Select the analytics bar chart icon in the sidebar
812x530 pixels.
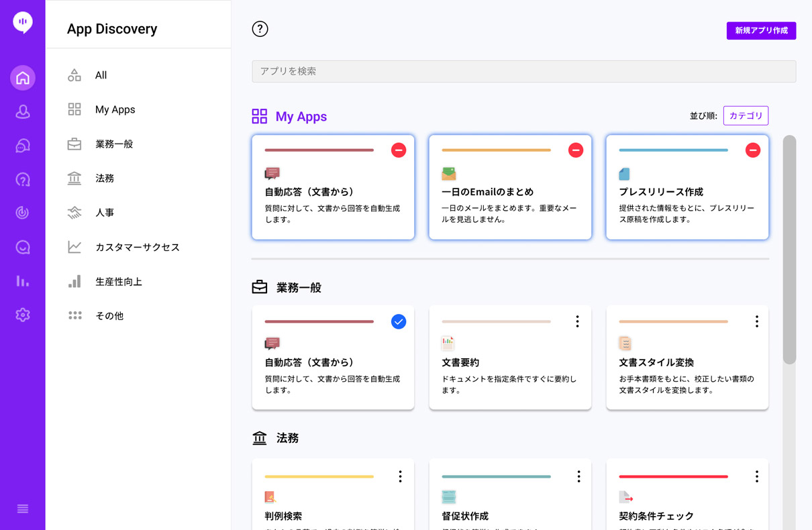(22, 280)
